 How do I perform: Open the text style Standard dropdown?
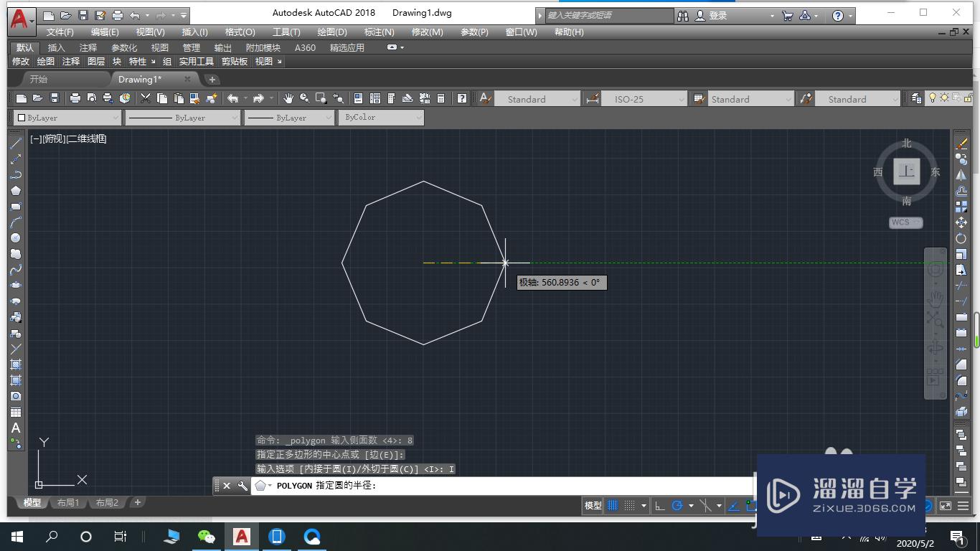pyautogui.click(x=537, y=99)
